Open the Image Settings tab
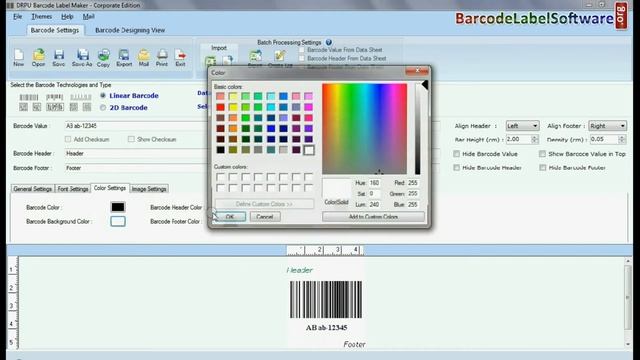 [x=149, y=189]
